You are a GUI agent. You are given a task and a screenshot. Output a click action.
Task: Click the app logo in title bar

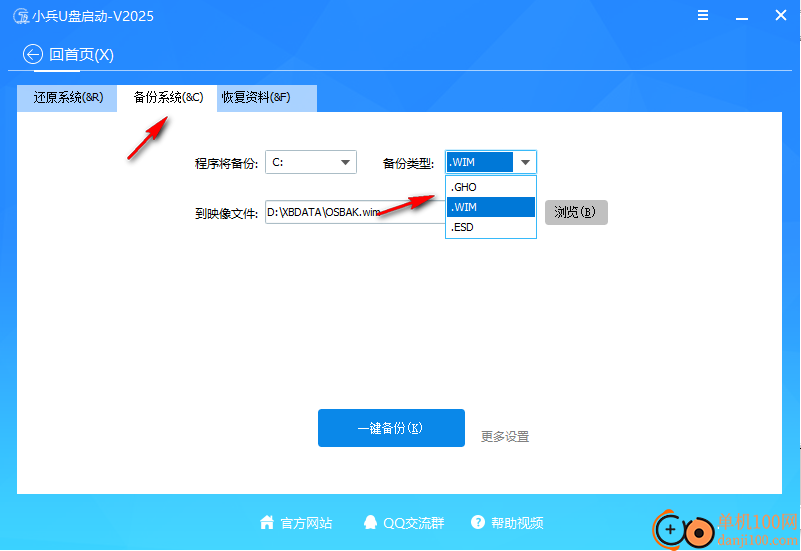pos(21,16)
